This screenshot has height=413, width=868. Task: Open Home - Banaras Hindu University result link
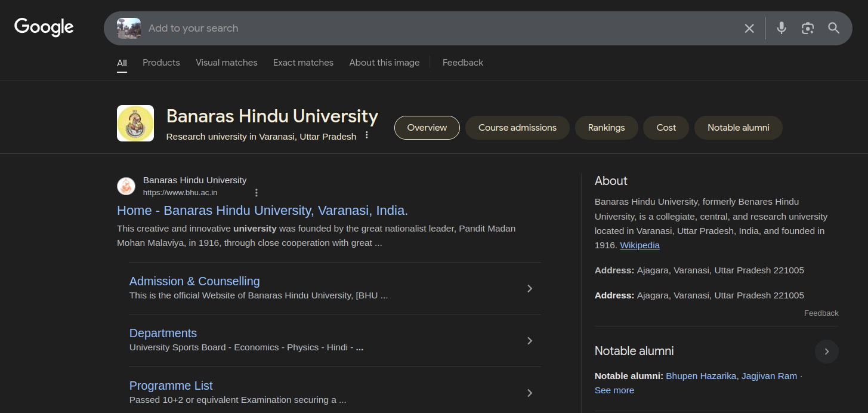[x=262, y=210]
